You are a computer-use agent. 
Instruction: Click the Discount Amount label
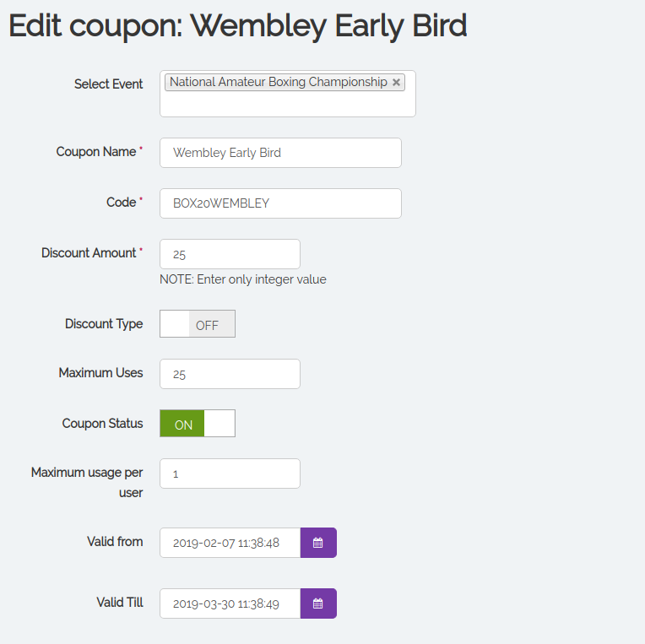(88, 253)
